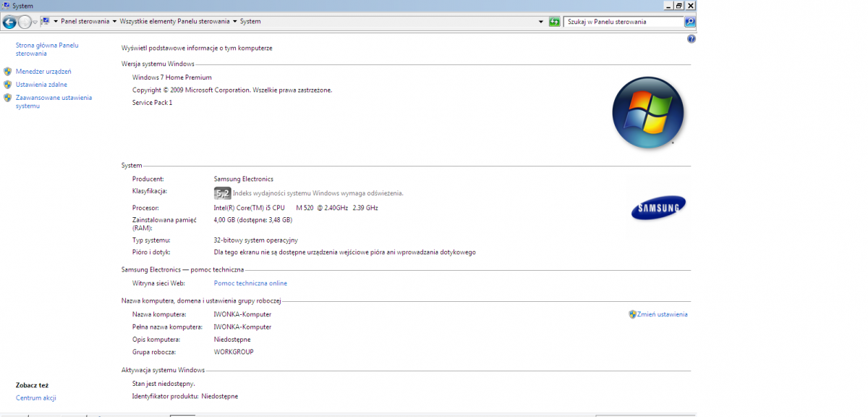868x417 pixels.
Task: Click the IWONKA-Komputer value beside Nazwa komputera
Action: tap(242, 314)
